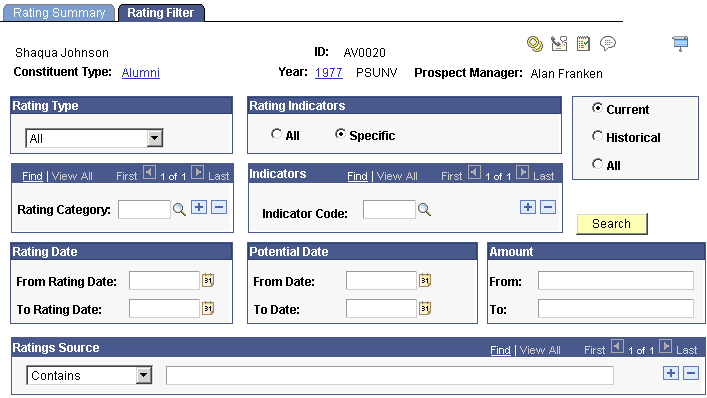Open calendar for From Rating Date
Image resolution: width=707 pixels, height=398 pixels.
208,280
